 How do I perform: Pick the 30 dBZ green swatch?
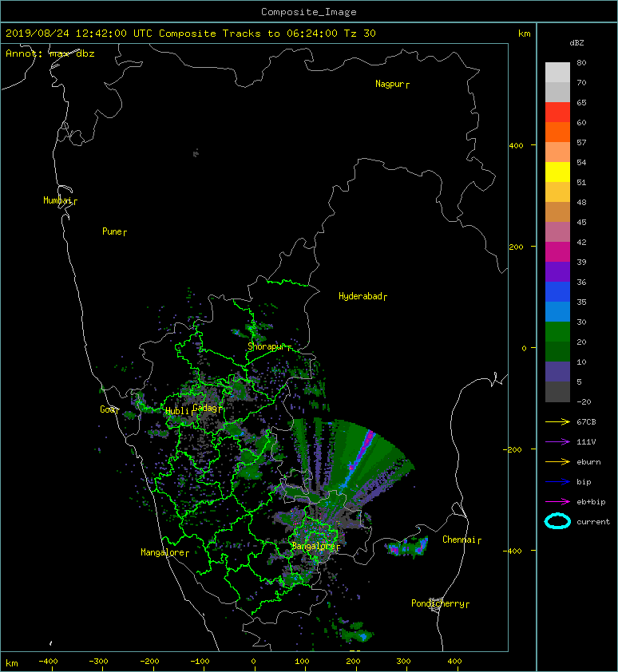tap(557, 331)
